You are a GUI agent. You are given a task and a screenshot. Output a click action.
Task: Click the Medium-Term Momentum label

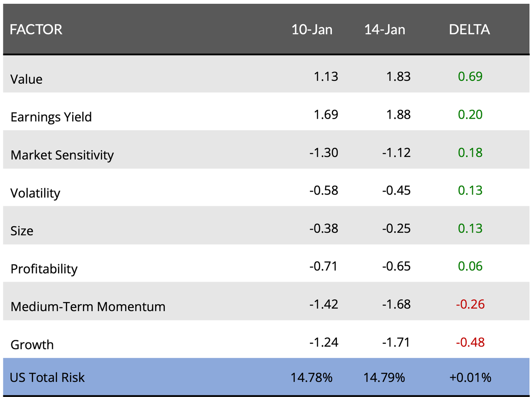88,307
